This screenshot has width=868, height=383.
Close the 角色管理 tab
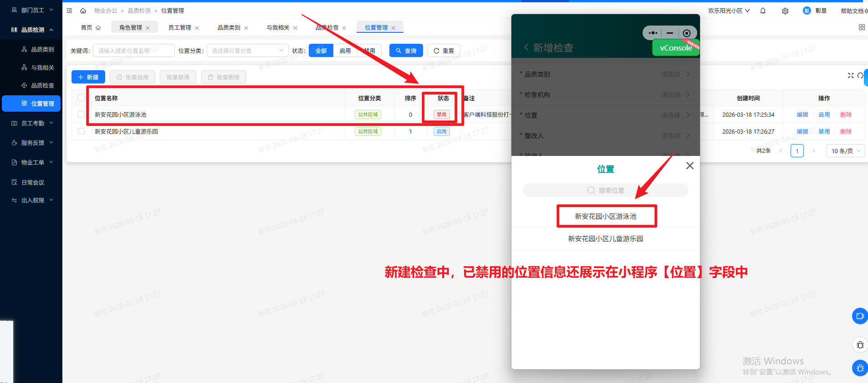(x=148, y=28)
